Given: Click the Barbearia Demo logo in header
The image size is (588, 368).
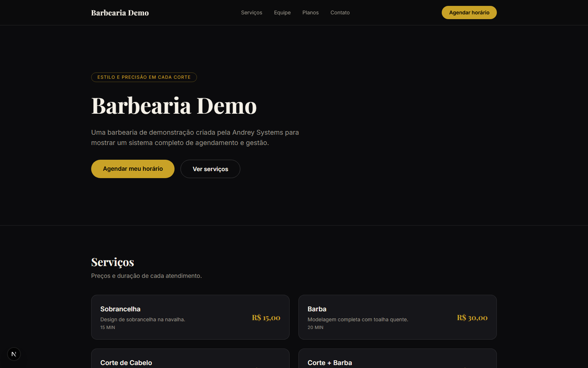Looking at the screenshot, I should [x=120, y=13].
